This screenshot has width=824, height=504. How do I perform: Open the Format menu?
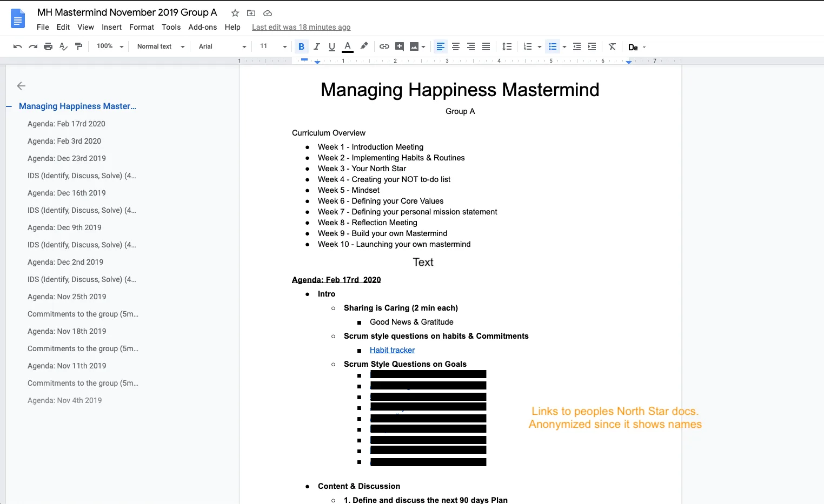click(141, 27)
